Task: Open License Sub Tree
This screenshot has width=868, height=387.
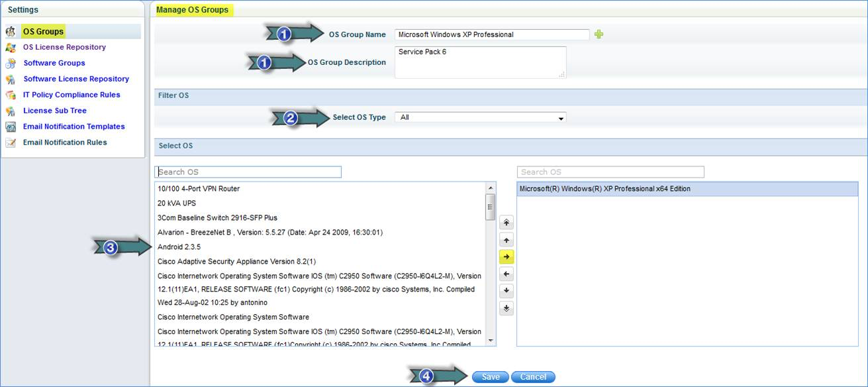Action: (55, 111)
